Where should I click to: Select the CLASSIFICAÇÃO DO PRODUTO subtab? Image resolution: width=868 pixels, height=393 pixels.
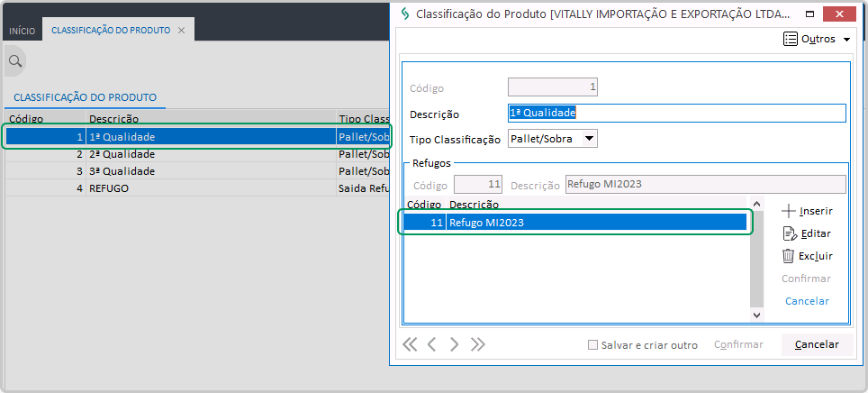[x=85, y=96]
